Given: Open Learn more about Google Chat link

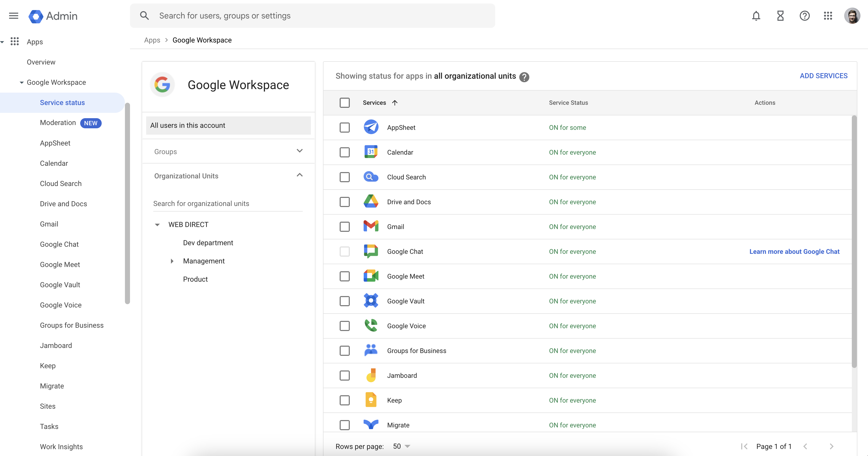Looking at the screenshot, I should 794,252.
